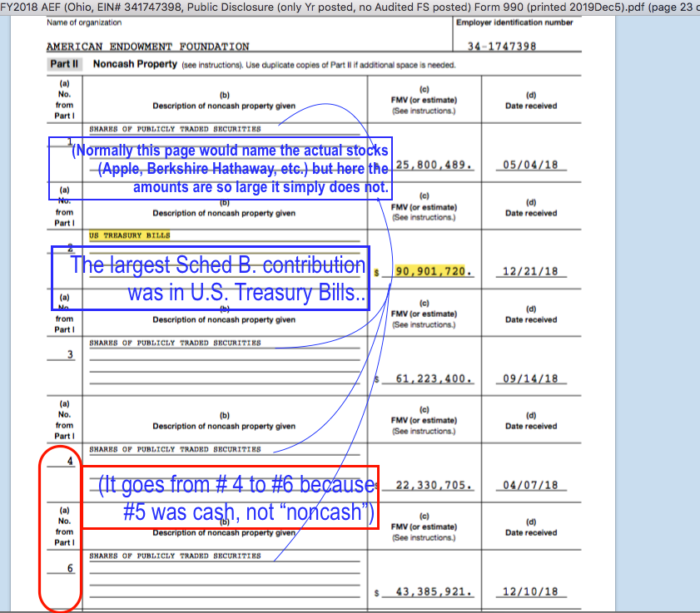Click row number 3 in the No. column
Image resolution: width=700 pixels, height=613 pixels.
pyautogui.click(x=70, y=355)
